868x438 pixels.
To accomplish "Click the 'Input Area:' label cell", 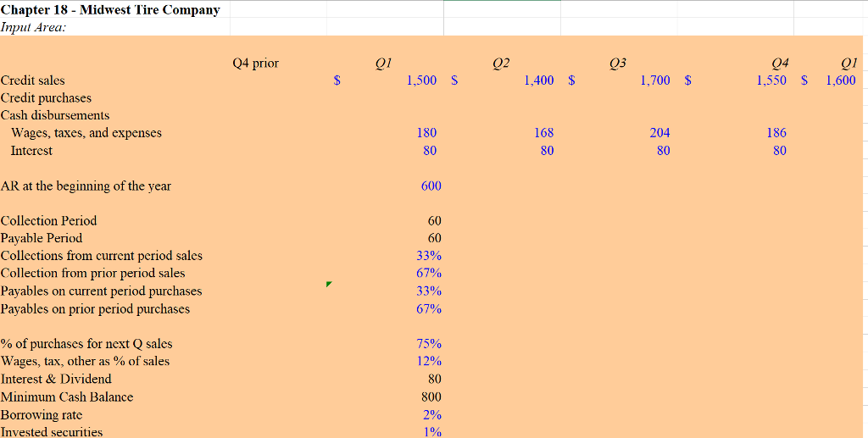I will click(33, 27).
